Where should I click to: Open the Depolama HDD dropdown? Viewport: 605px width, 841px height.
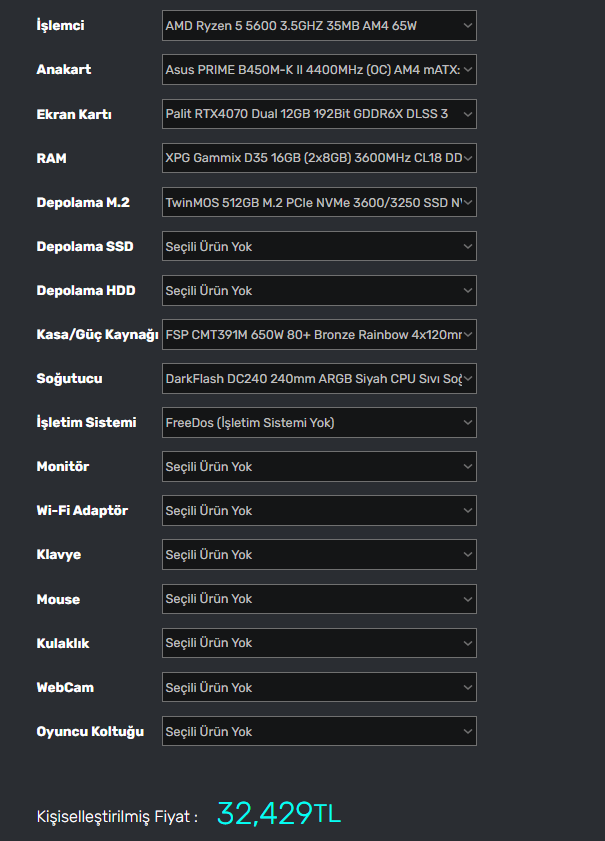pos(318,290)
